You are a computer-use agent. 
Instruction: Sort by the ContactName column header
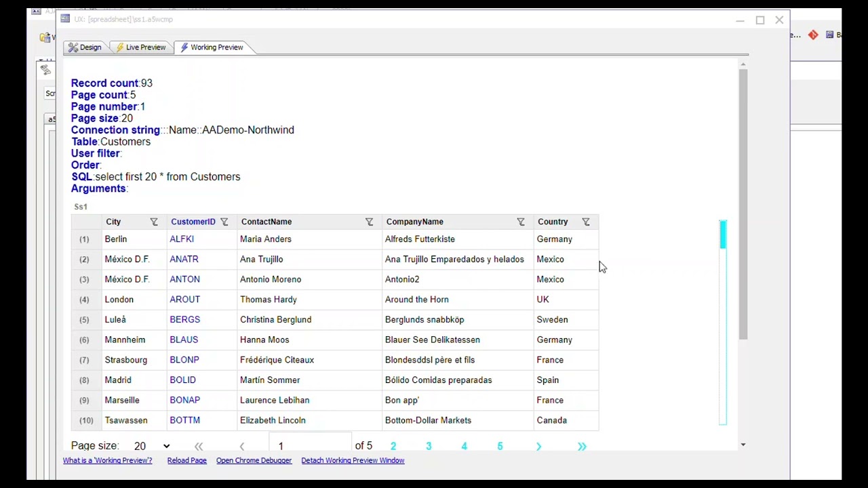coord(267,222)
